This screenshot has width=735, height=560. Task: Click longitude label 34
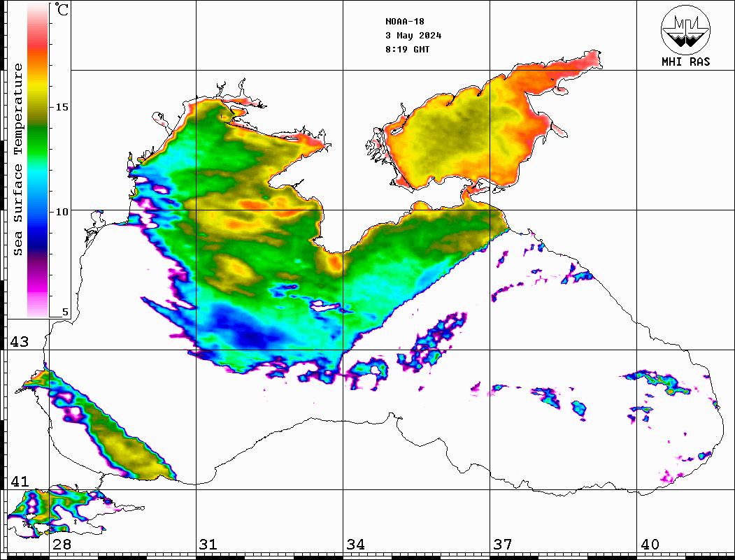click(356, 545)
